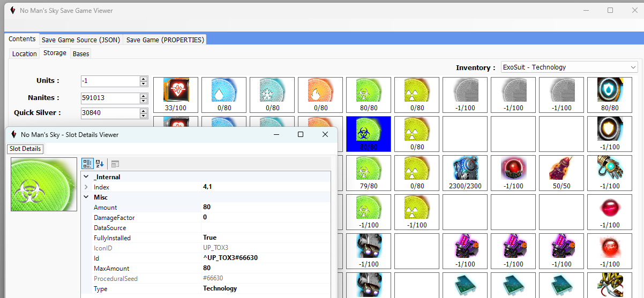
Task: Select the red orb on pedestal slot
Action: [513, 173]
